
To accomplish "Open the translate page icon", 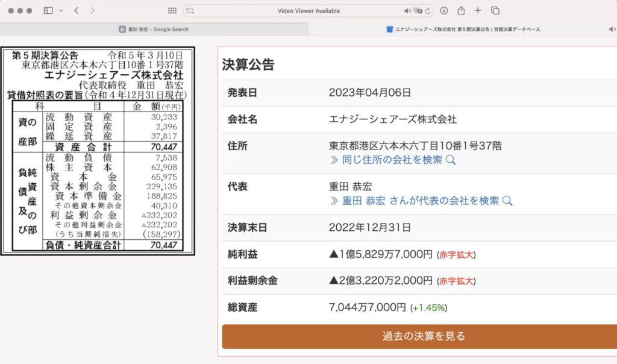I will [418, 11].
